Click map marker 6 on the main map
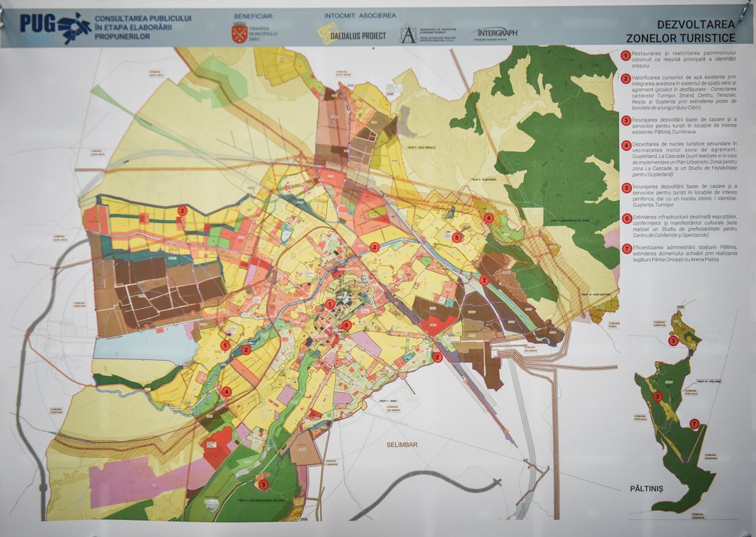This screenshot has width=756, height=537. pos(345,325)
